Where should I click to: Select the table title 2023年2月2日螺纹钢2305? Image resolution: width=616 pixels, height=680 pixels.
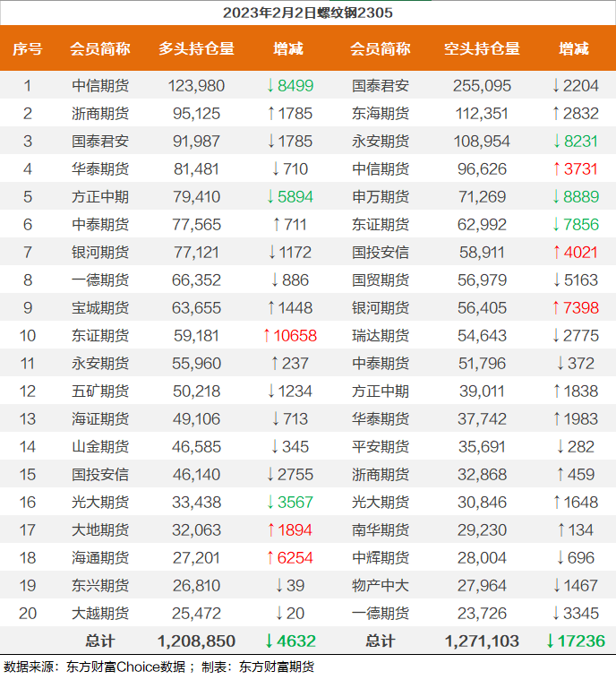[307, 13]
